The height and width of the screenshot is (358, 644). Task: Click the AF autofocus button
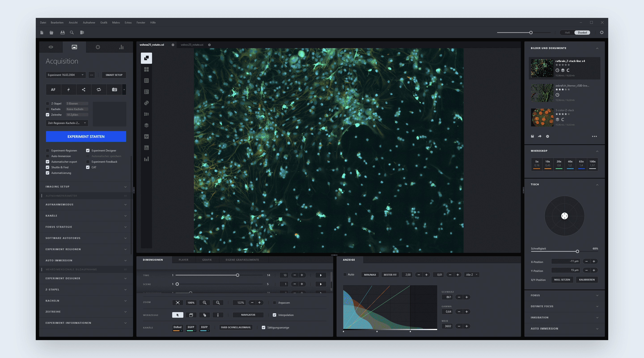pos(53,89)
